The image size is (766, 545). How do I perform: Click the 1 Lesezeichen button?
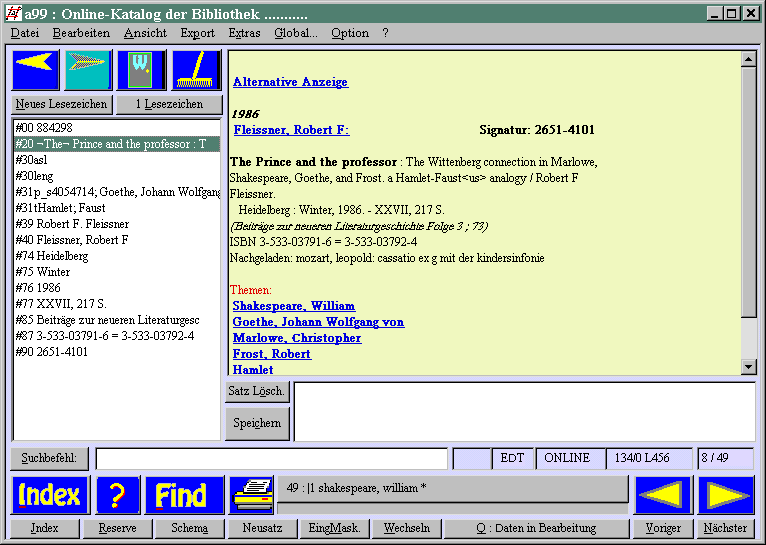tap(169, 105)
